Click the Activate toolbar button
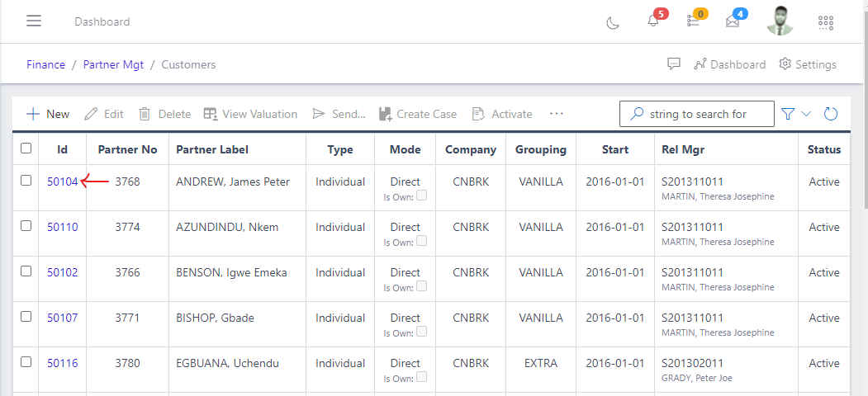The width and height of the screenshot is (868, 396). coord(502,114)
